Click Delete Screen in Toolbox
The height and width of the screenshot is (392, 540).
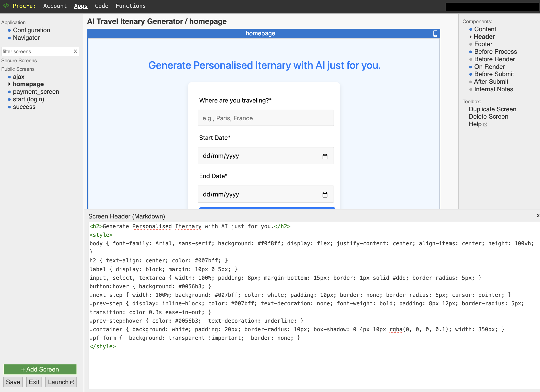488,116
